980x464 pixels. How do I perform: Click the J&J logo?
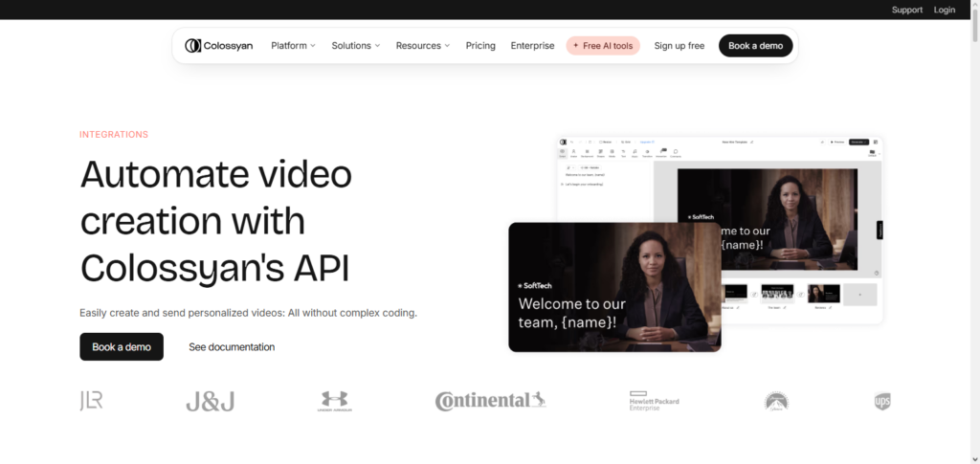click(210, 402)
